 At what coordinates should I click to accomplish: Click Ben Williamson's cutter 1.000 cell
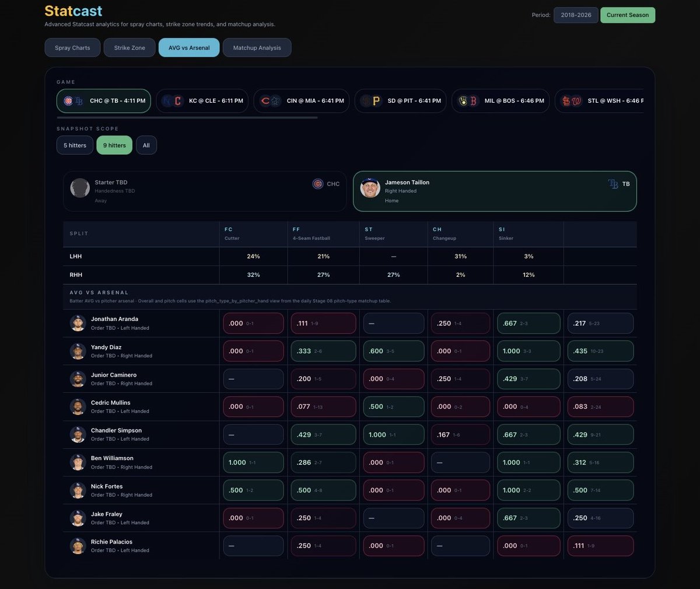[x=253, y=462]
